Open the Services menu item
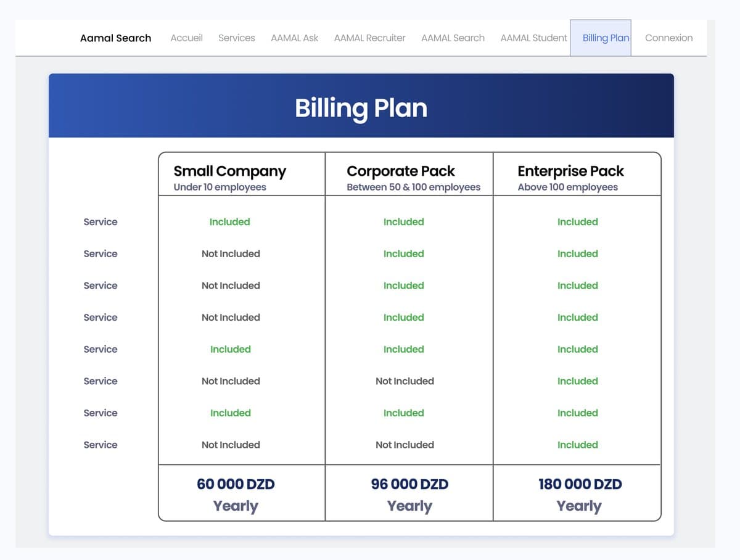The width and height of the screenshot is (740, 560). (237, 38)
